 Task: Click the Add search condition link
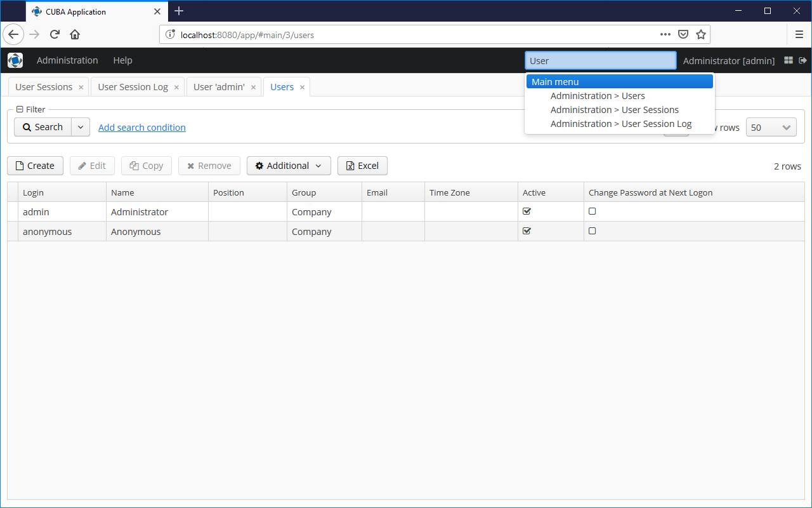pyautogui.click(x=142, y=128)
